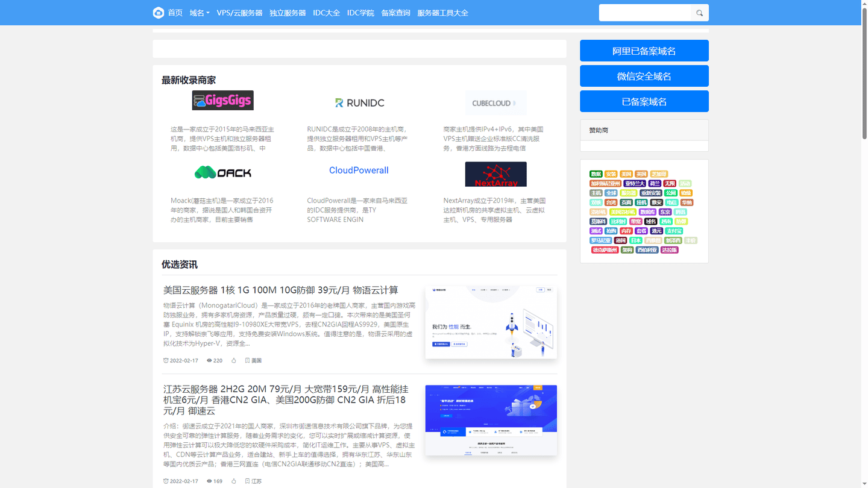Click the 已备案域名 button
Screen dimensions: 868x488
(x=644, y=101)
